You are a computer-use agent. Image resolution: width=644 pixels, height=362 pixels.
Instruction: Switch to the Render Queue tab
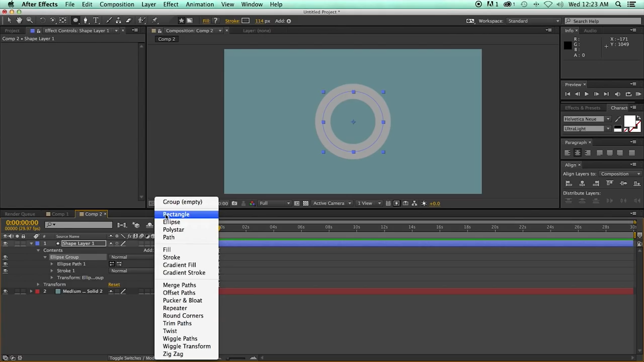tap(20, 214)
